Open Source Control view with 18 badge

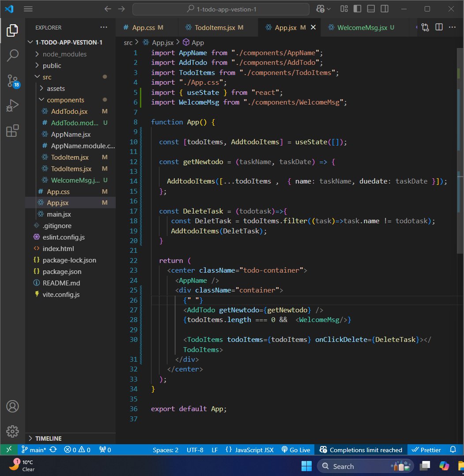coord(12,81)
